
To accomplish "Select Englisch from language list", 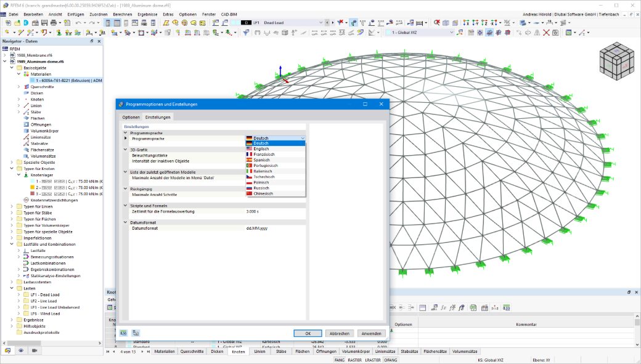I will click(275, 148).
